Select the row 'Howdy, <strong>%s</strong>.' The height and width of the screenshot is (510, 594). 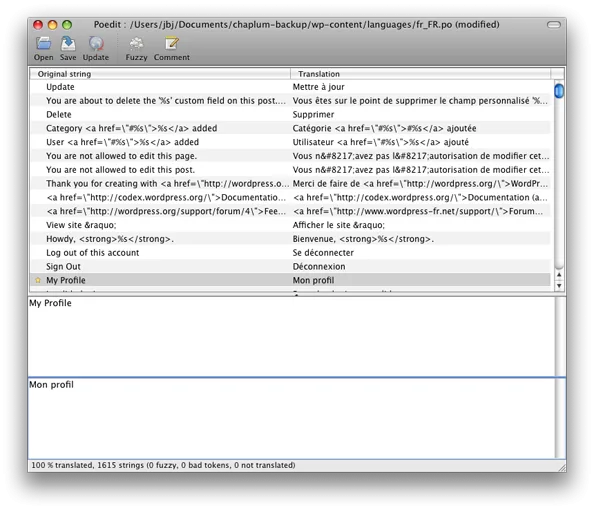[290, 239]
